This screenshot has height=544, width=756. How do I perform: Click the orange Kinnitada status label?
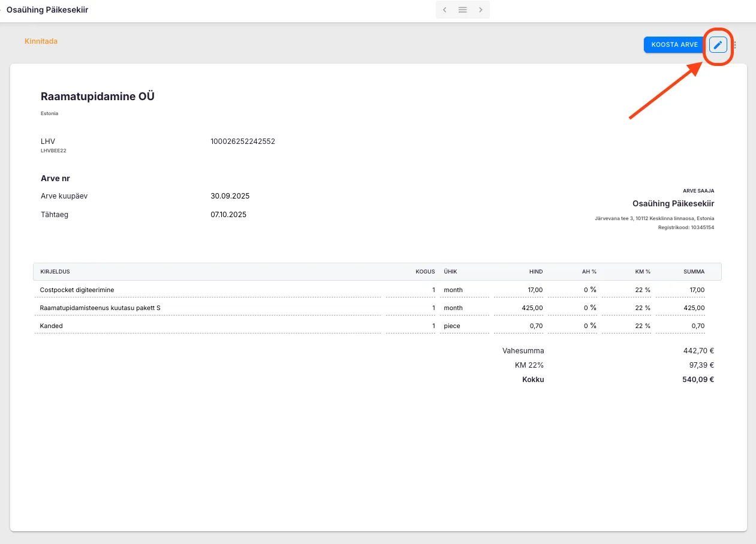coord(41,41)
